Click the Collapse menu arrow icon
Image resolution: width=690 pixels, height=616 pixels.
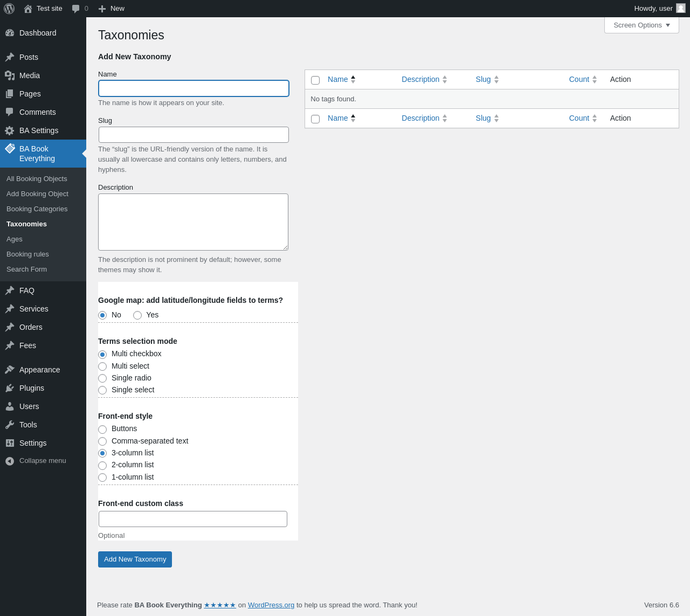click(x=10, y=461)
